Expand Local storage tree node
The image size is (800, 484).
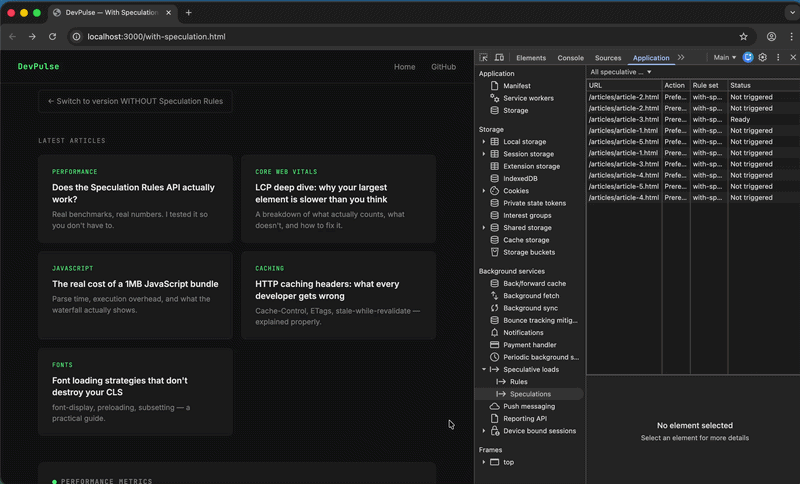click(484, 142)
